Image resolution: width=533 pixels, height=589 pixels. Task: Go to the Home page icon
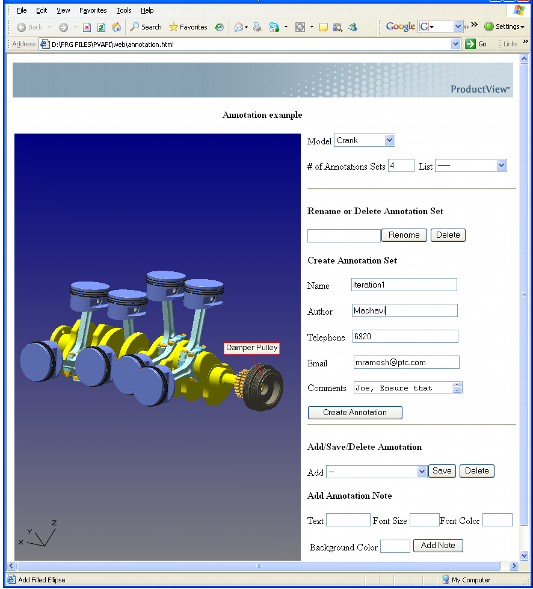pos(117,27)
